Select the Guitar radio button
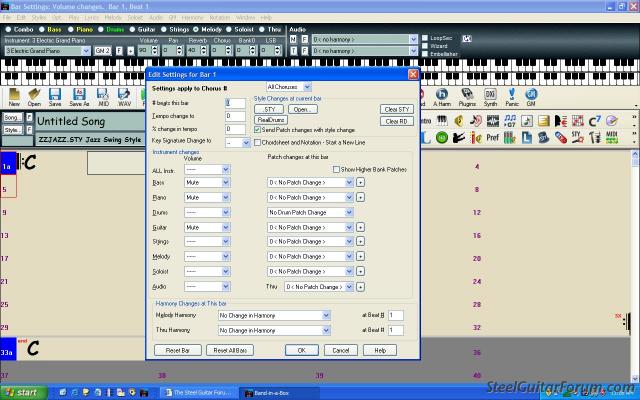 point(132,29)
